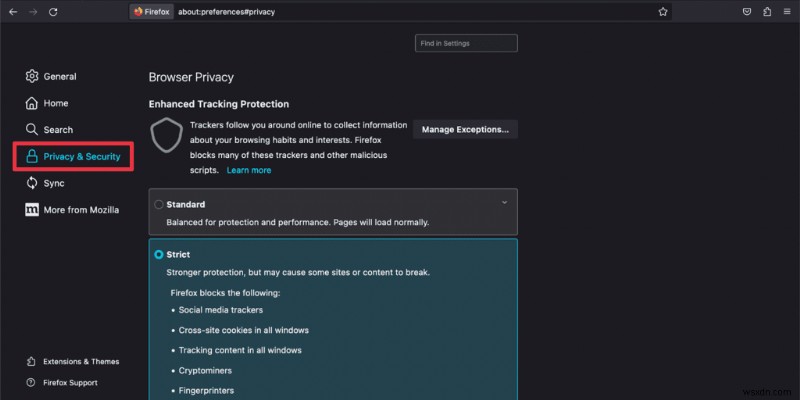Open the Privacy & Security category
Viewport: 800px width, 400px height.
pos(73,157)
